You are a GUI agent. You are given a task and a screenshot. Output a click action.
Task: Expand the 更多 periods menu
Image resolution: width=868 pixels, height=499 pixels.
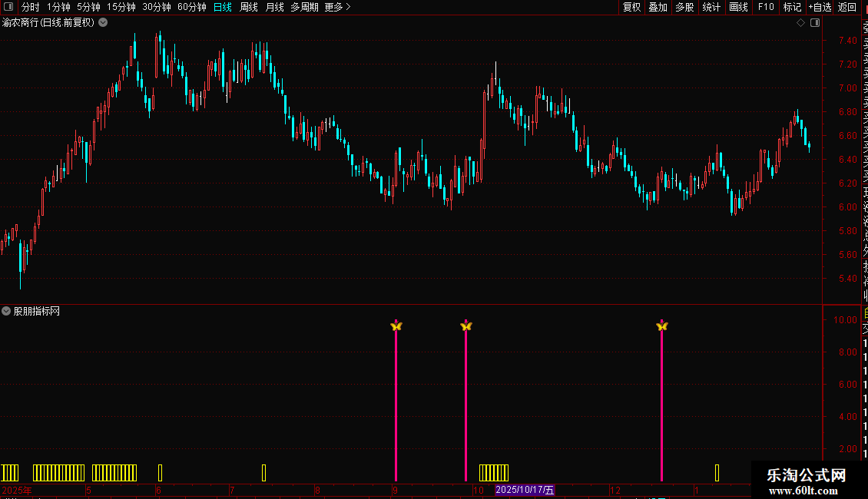coord(337,7)
